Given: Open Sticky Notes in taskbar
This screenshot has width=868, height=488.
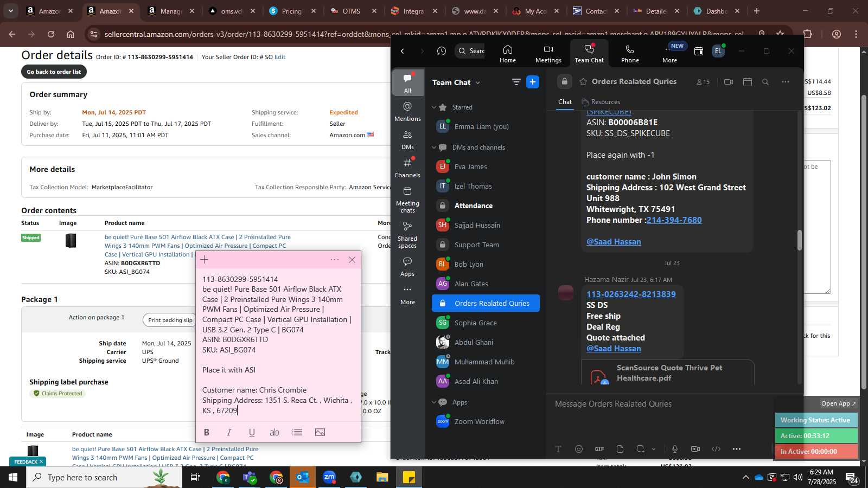Looking at the screenshot, I should (409, 477).
